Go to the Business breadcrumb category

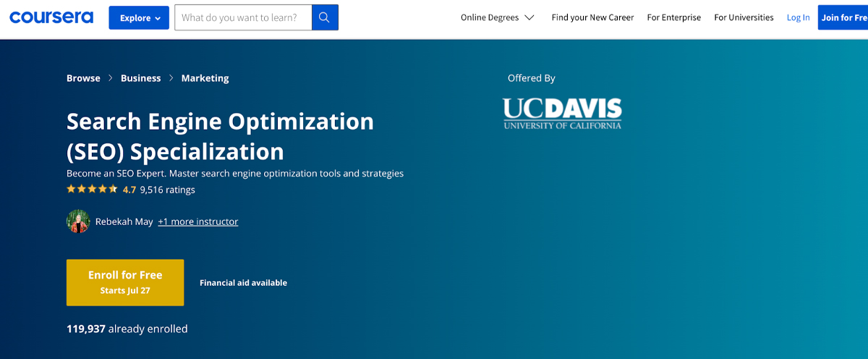(x=140, y=78)
